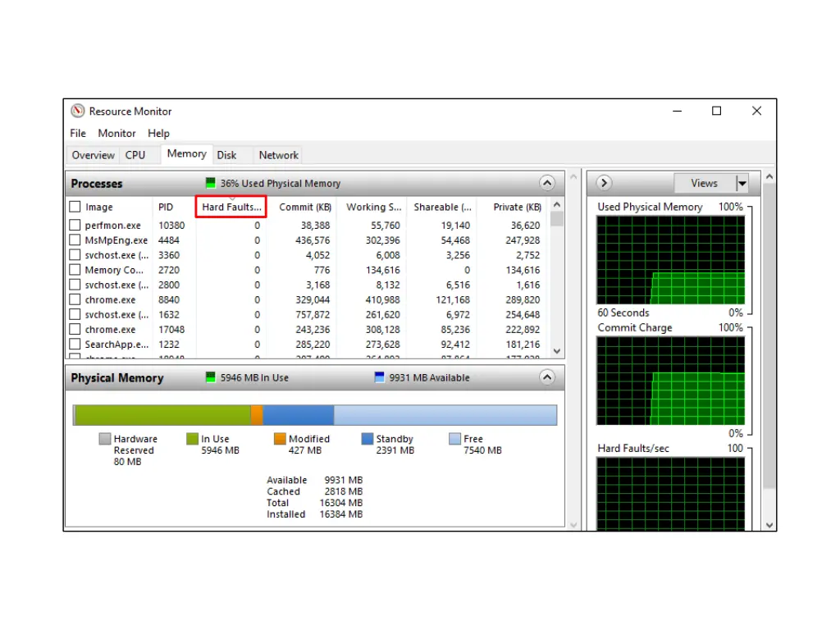The height and width of the screenshot is (630, 840).
Task: Check the SearchApp.exe process checkbox
Action: pos(75,344)
